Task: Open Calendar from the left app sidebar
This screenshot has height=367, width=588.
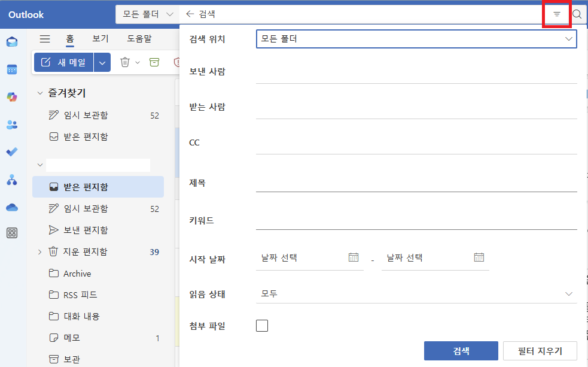Action: (x=12, y=69)
